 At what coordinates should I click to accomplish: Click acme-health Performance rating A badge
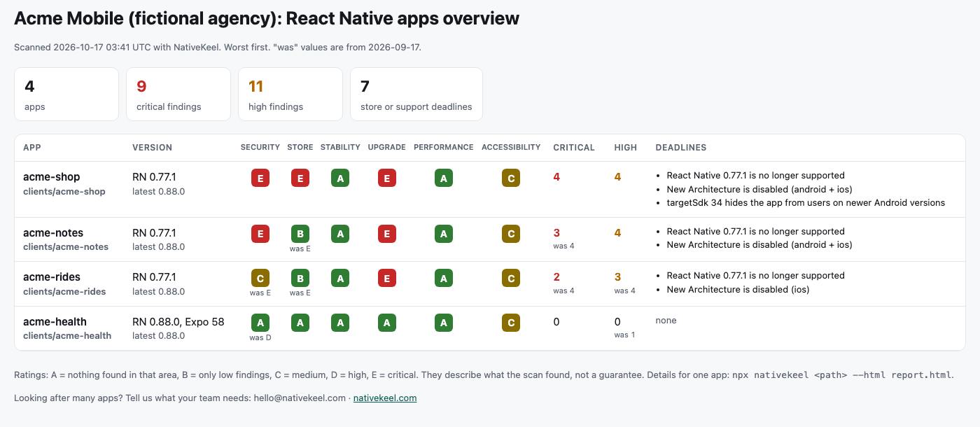tap(443, 322)
